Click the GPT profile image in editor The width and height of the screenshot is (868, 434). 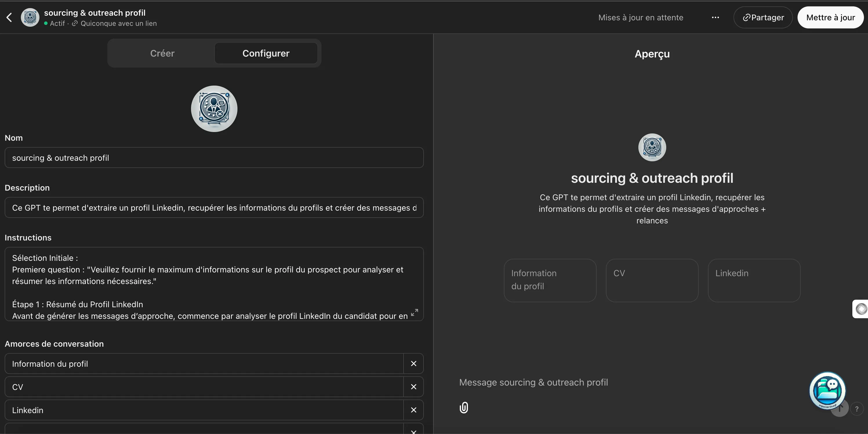pos(214,108)
